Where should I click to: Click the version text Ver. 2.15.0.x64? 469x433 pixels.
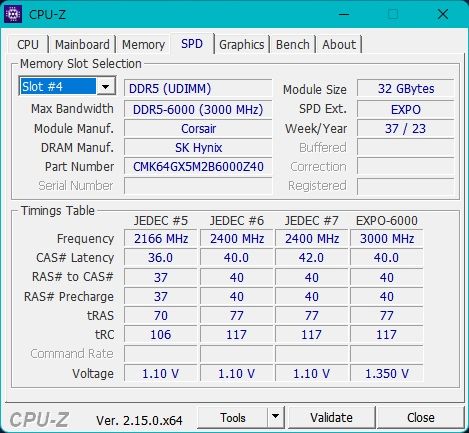pos(139,420)
